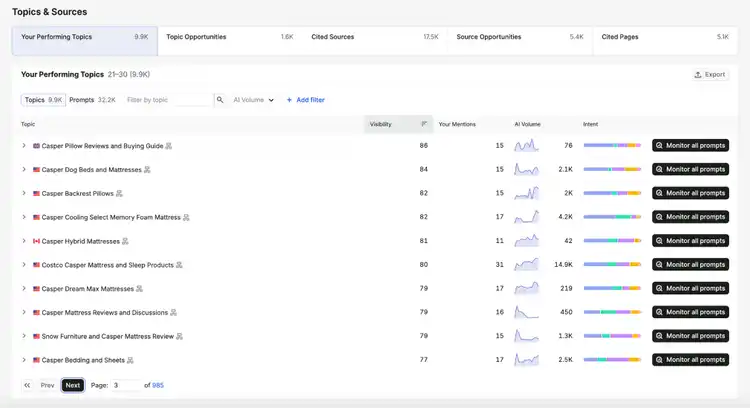Click the people icon next to Casper Backrest Pillows
750x408 pixels.
(119, 194)
